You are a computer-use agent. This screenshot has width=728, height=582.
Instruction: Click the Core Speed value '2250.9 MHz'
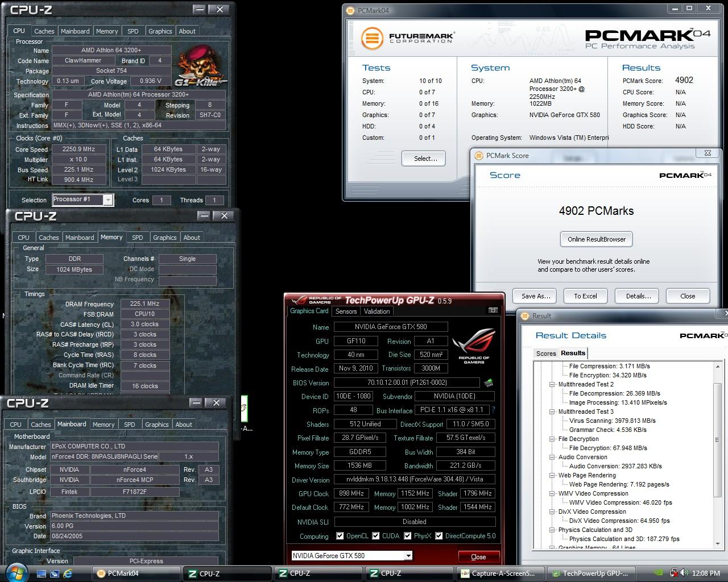(78, 149)
